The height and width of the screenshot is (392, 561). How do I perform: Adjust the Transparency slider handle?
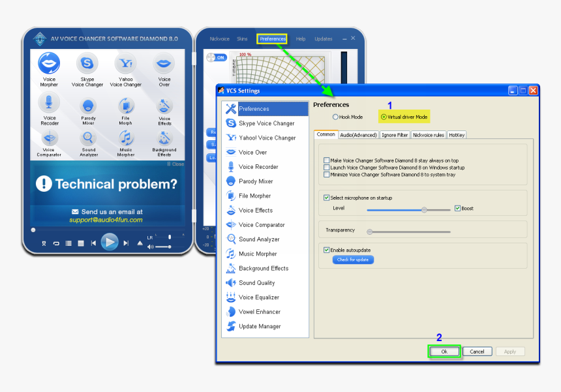(370, 232)
